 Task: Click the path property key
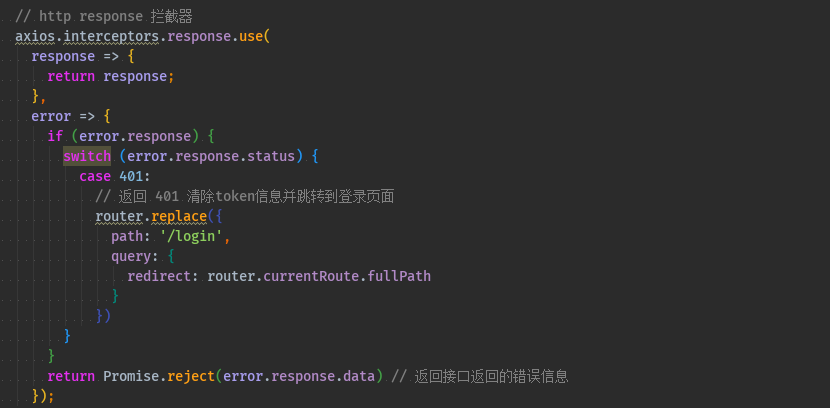[127, 236]
